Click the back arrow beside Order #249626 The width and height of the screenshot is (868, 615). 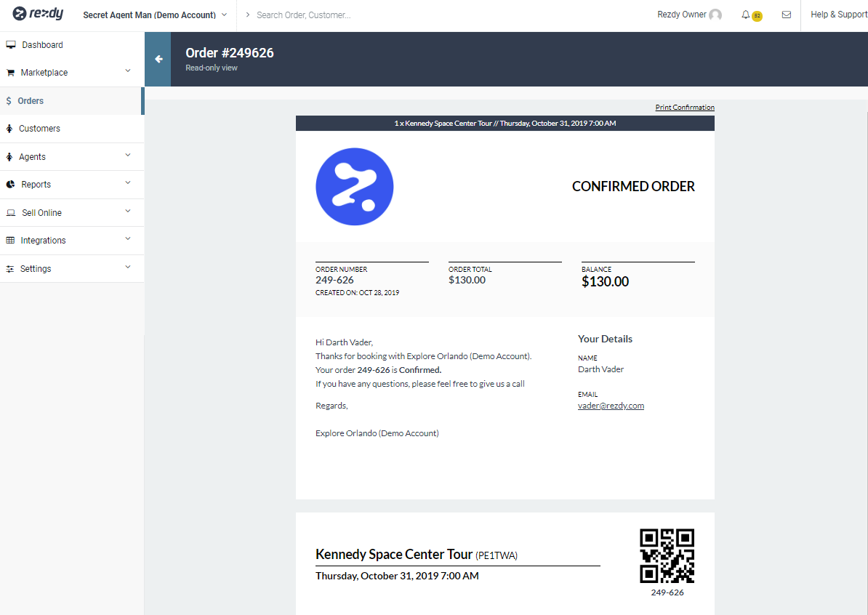tap(158, 59)
